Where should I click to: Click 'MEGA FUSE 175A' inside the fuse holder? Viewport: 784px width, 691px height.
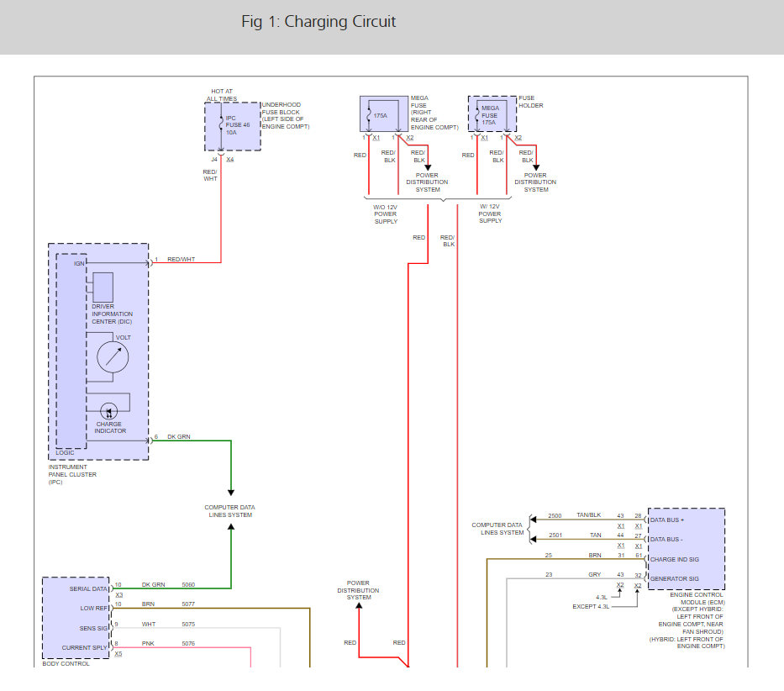coord(490,115)
